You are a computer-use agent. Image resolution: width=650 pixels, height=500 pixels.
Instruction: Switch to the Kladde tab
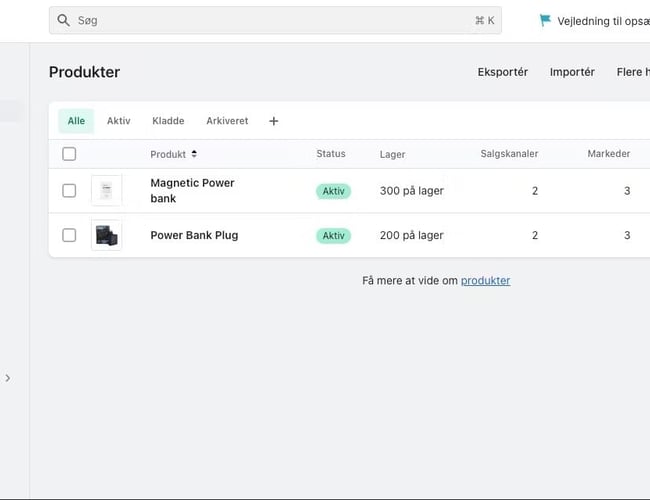click(168, 121)
